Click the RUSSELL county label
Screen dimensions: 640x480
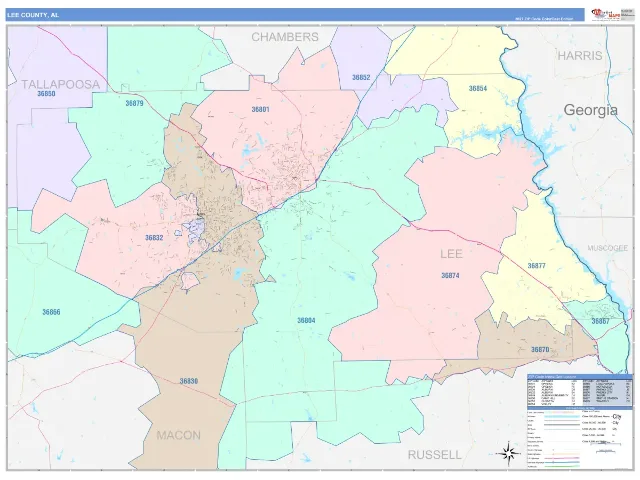pyautogui.click(x=435, y=455)
